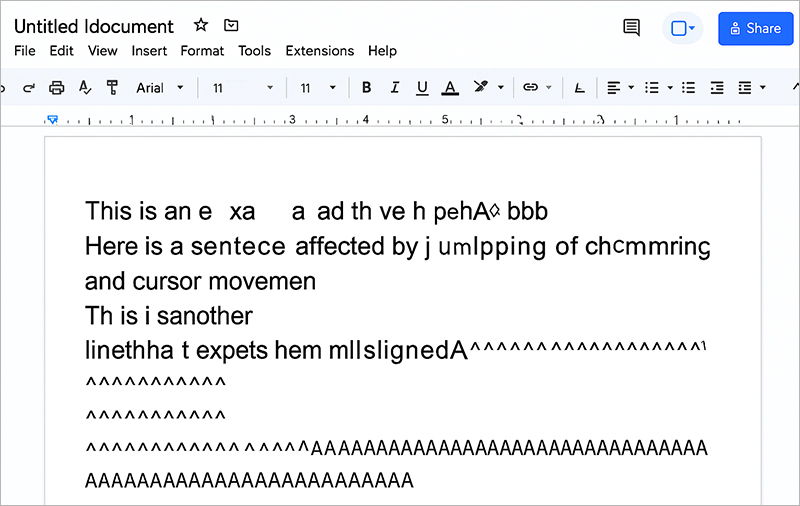Viewport: 800px width, 506px height.
Task: Toggle bold formatting
Action: click(x=366, y=88)
